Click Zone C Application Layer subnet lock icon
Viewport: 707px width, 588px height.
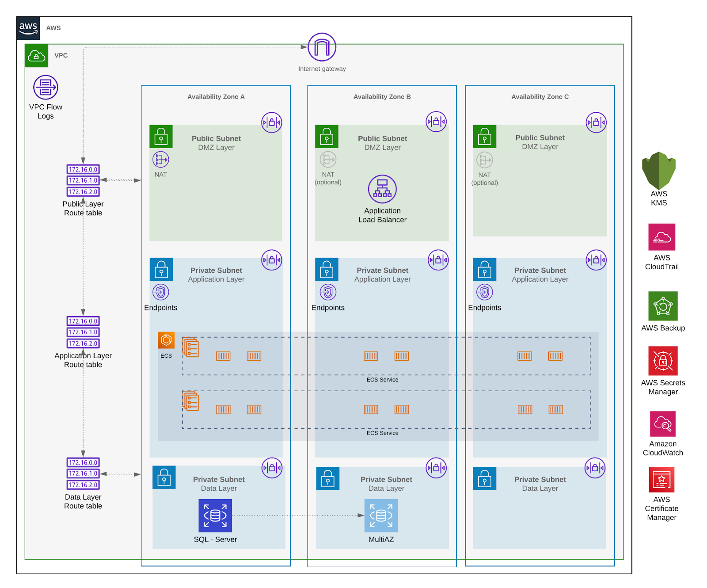click(x=485, y=270)
